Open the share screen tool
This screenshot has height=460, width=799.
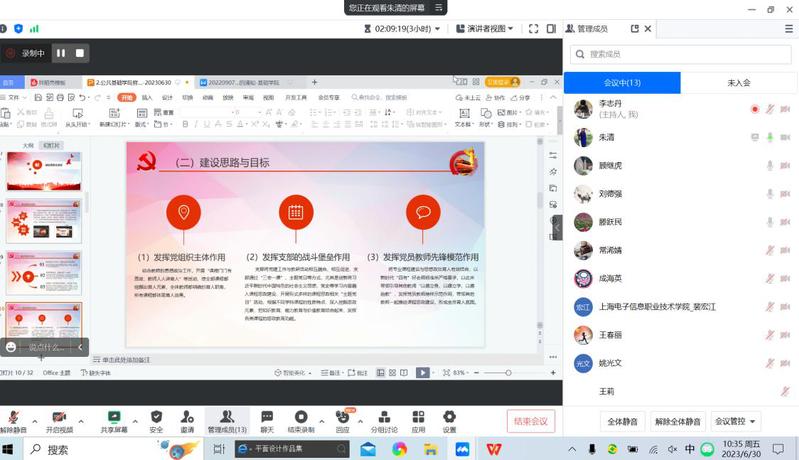coord(114,416)
